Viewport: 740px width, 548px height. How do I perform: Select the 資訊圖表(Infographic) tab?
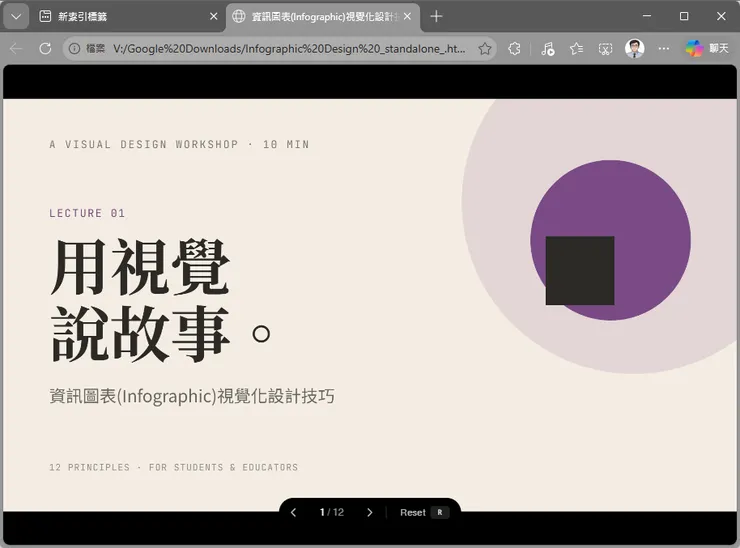(323, 17)
